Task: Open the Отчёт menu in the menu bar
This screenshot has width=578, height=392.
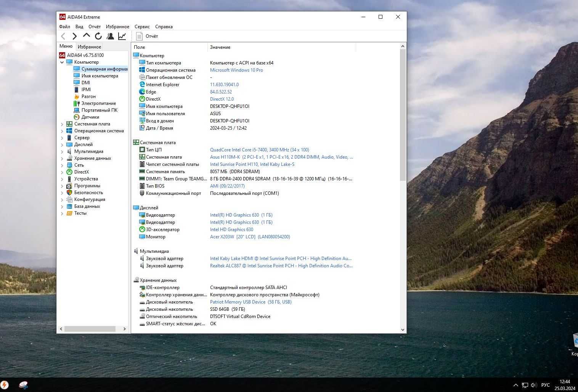Action: [95, 27]
